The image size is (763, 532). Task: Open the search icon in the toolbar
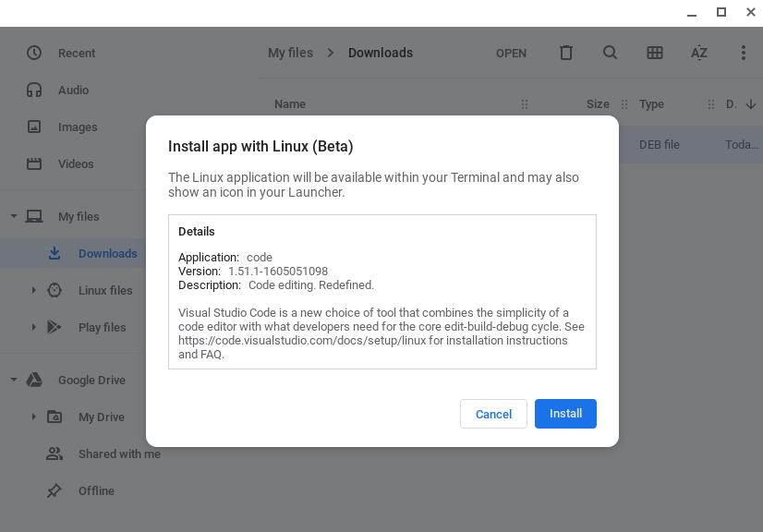610,53
